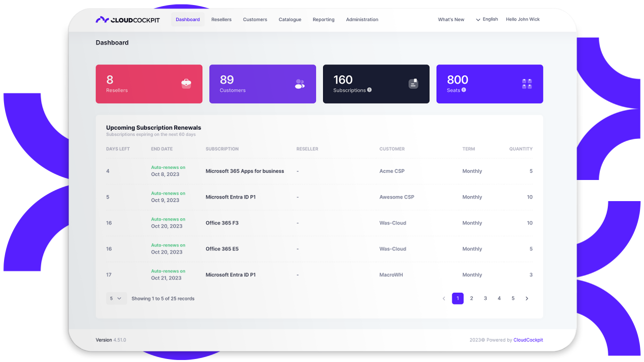Viewport: 644px width, 362px height.
Task: Click days left 4 in Acme CSP row
Action: pyautogui.click(x=108, y=171)
